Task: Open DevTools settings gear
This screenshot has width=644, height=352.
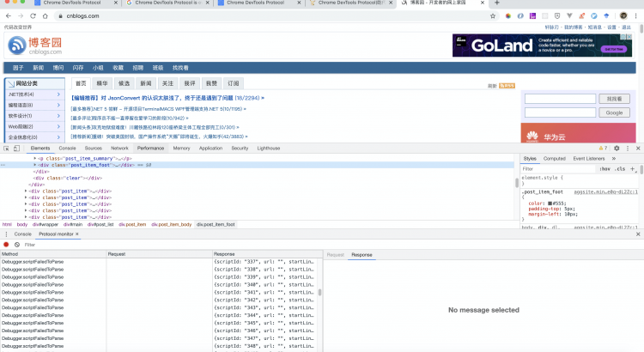Action: [616, 148]
